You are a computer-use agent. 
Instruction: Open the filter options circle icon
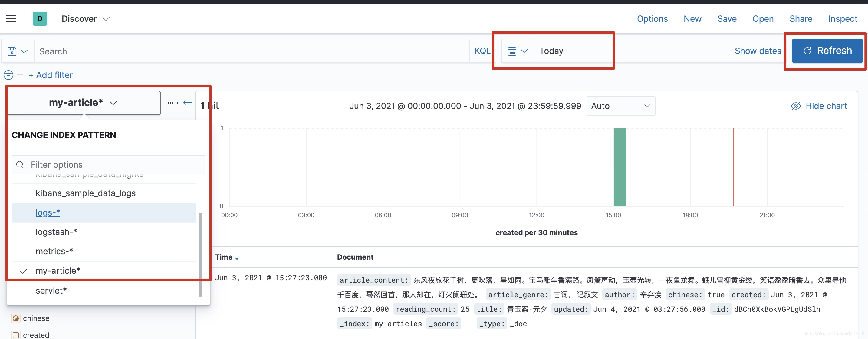click(x=8, y=75)
